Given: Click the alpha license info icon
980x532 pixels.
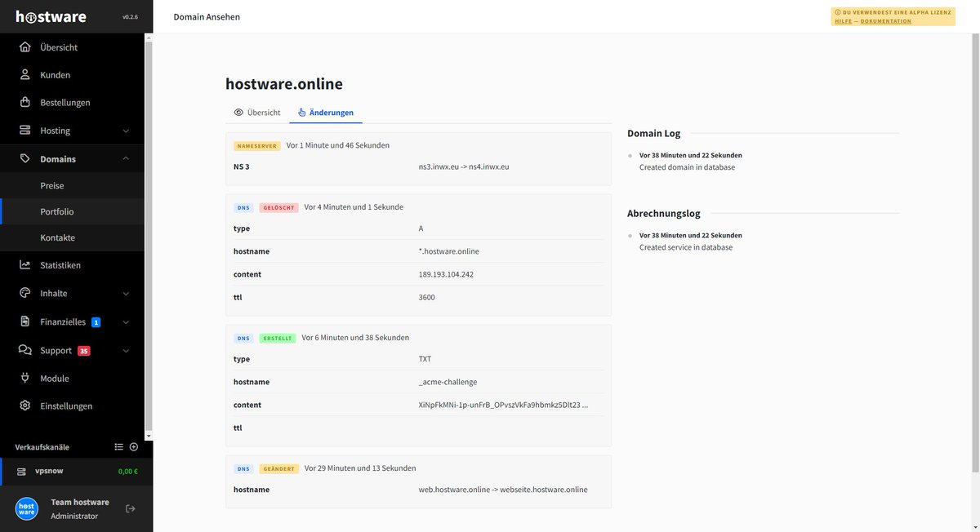Looking at the screenshot, I should 837,12.
